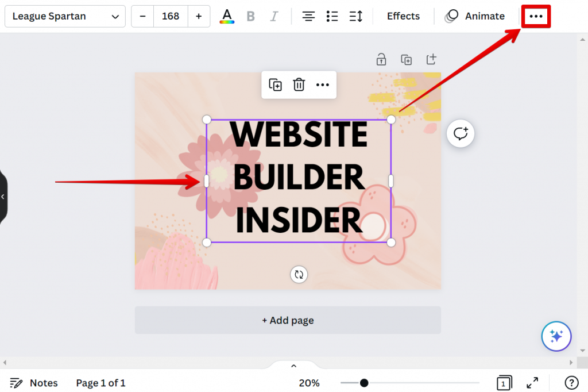Viewport: 588px width, 392px height.
Task: Adjust the zoom level slider
Action: [364, 382]
